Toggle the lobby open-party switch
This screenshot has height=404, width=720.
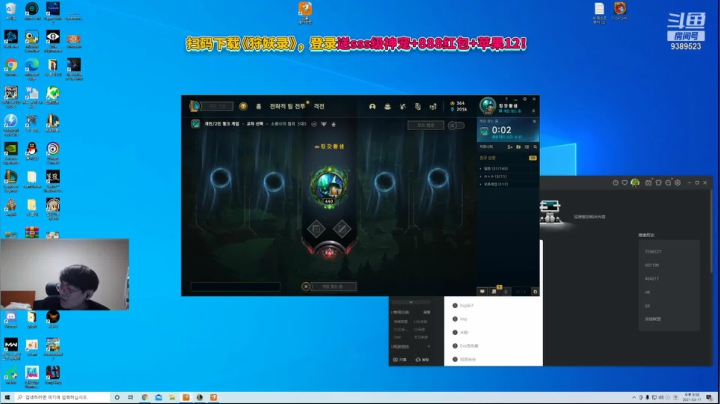(x=456, y=125)
